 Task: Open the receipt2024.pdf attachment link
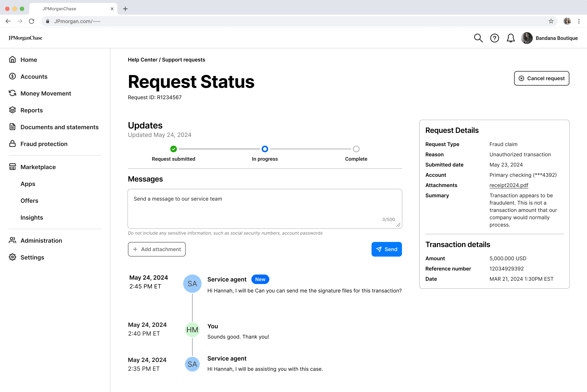coord(509,185)
